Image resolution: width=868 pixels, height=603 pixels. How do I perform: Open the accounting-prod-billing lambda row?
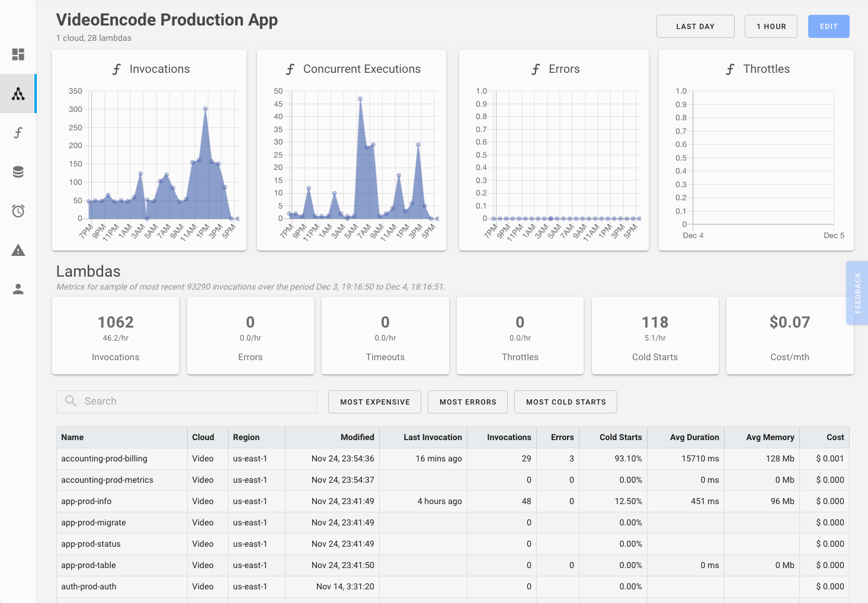[x=453, y=458]
